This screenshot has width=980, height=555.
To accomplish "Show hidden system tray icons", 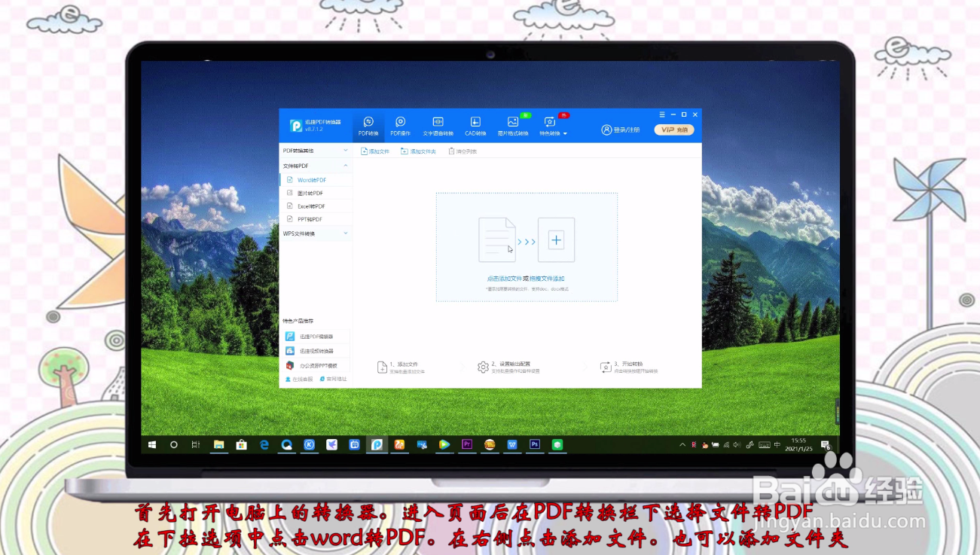I will pyautogui.click(x=682, y=445).
